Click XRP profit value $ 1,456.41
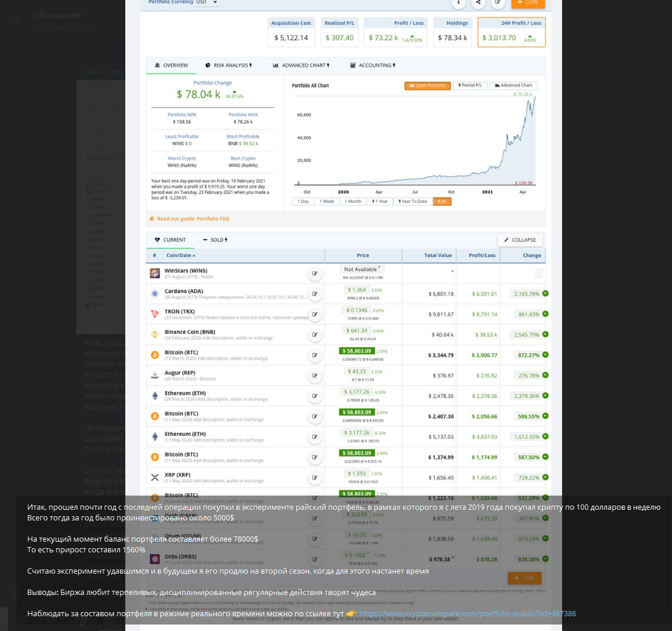 pyautogui.click(x=484, y=478)
